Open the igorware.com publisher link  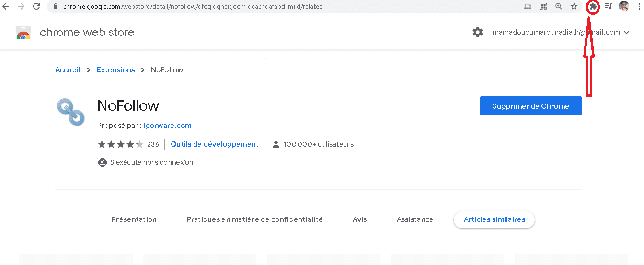167,126
